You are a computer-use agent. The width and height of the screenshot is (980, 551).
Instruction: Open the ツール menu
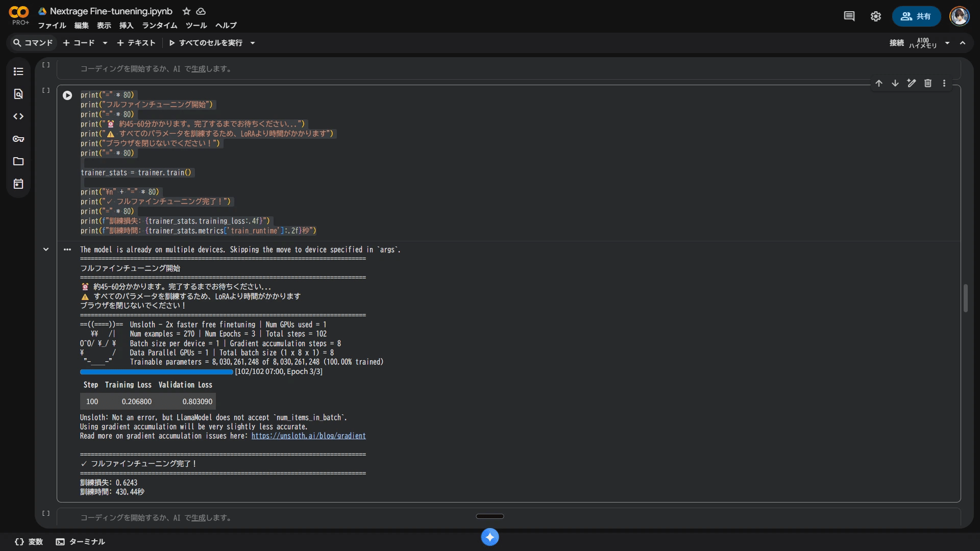coord(197,26)
